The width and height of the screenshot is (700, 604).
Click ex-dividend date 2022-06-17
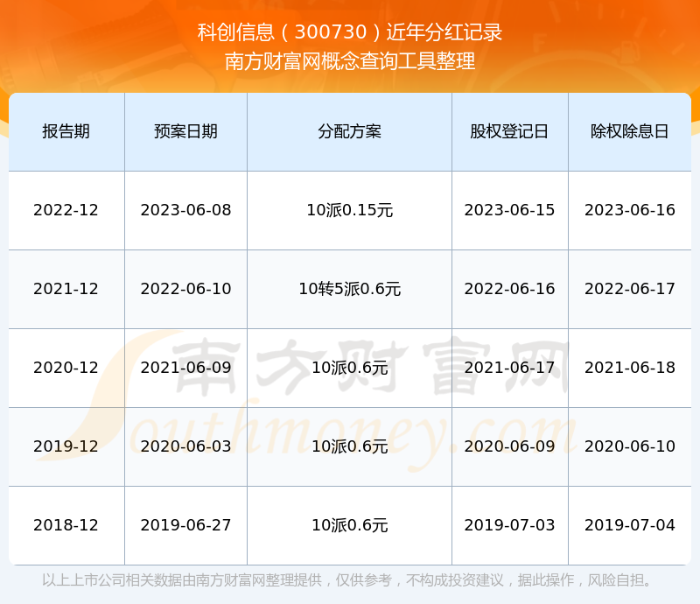click(x=629, y=289)
